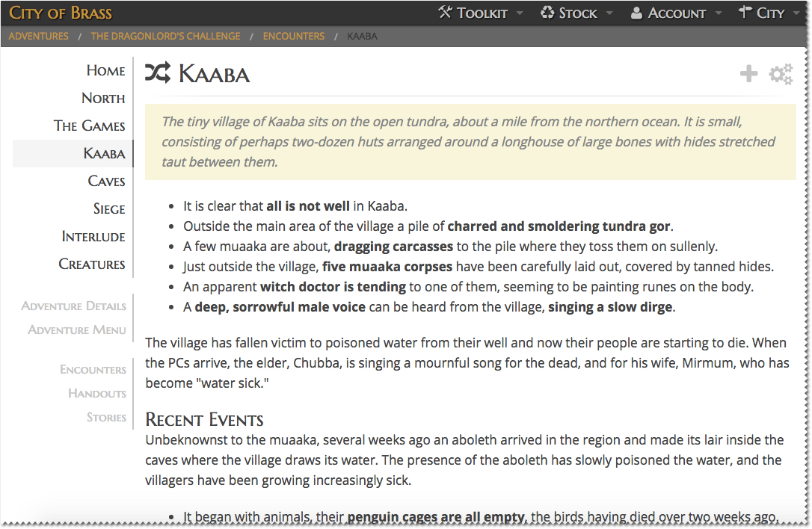812x529 pixels.
Task: Open The Games sidebar page
Action: pyautogui.click(x=90, y=126)
